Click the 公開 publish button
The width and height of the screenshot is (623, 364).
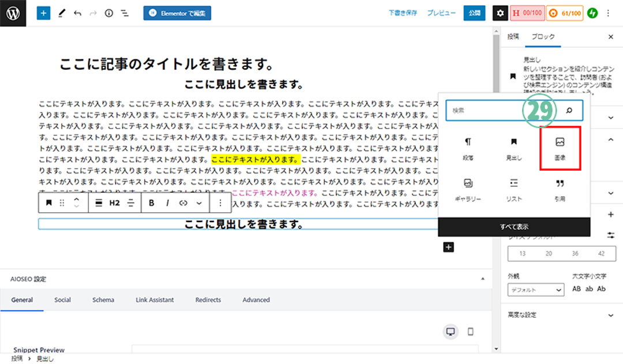[x=474, y=13]
